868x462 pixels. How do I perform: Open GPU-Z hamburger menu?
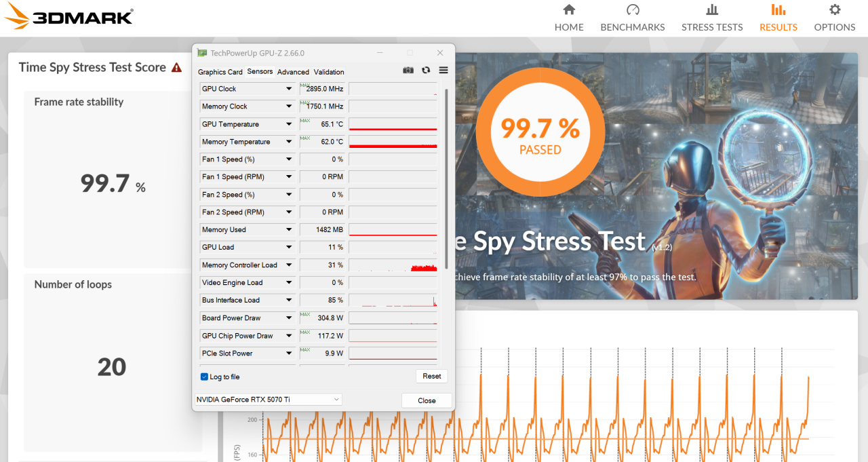(x=443, y=70)
